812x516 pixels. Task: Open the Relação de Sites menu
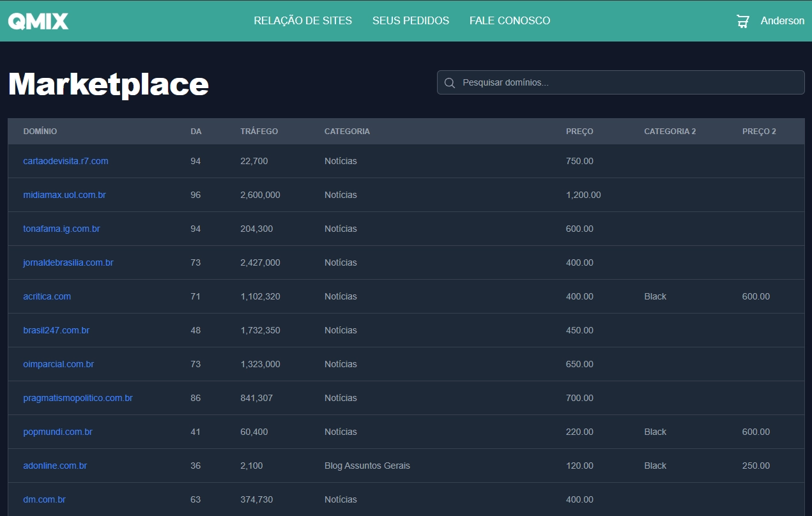303,20
